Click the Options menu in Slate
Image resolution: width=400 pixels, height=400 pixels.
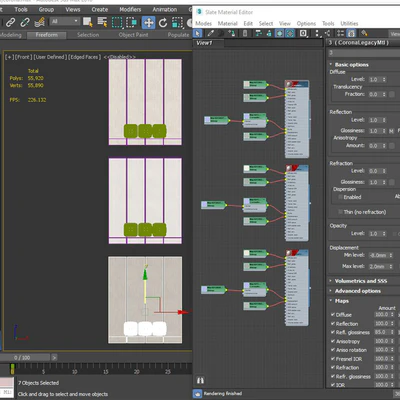pyautogui.click(x=306, y=23)
